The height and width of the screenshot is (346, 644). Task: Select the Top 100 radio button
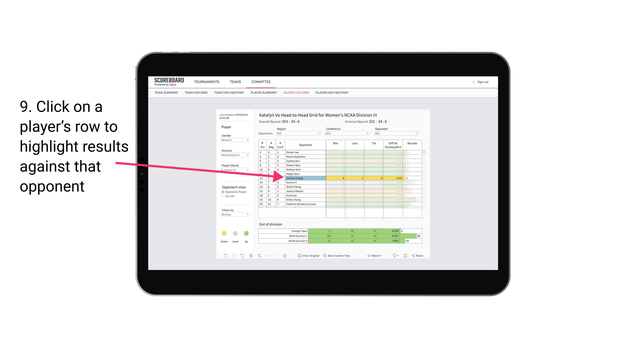click(x=223, y=196)
